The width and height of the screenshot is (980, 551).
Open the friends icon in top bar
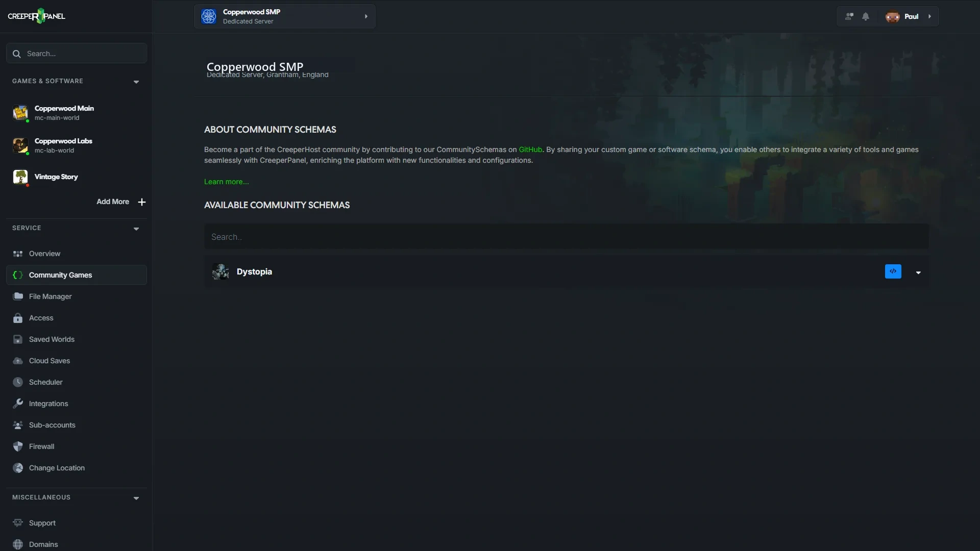tap(849, 16)
